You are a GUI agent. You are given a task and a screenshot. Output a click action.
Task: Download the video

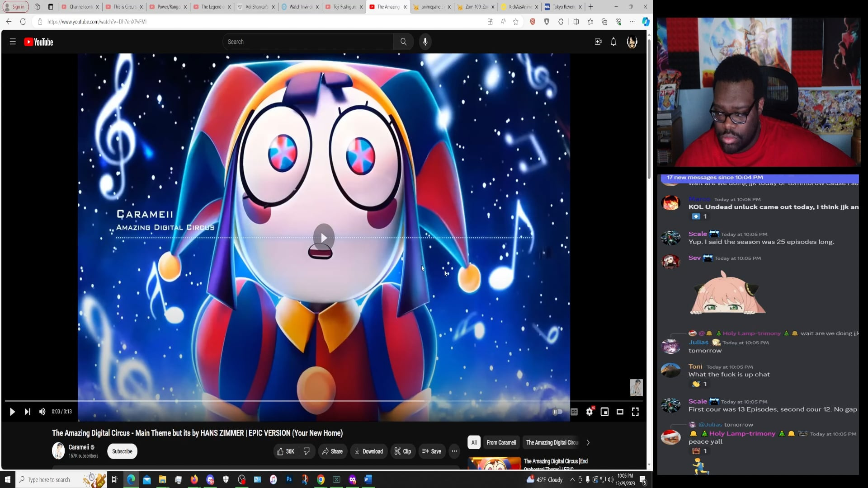tap(368, 451)
